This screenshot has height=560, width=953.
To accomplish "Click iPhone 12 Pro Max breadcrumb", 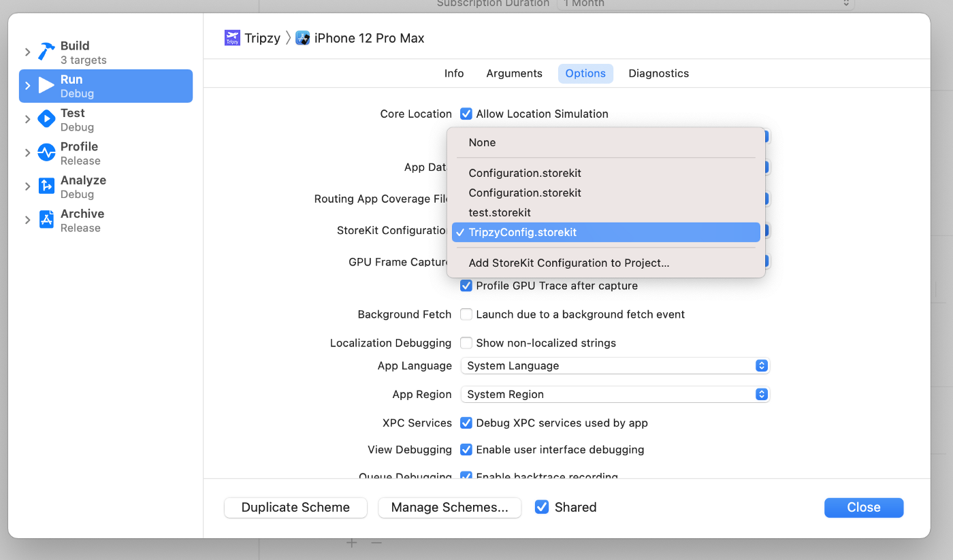I will tap(369, 38).
